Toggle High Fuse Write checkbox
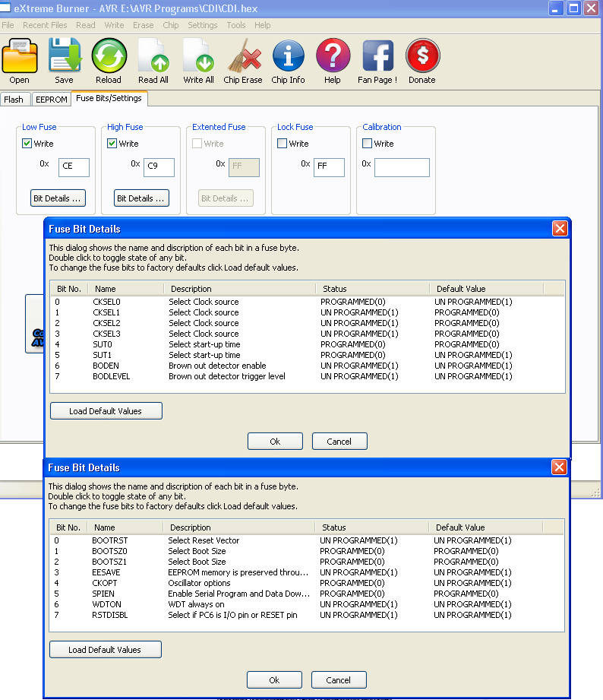This screenshot has height=700, width=603. (x=112, y=144)
